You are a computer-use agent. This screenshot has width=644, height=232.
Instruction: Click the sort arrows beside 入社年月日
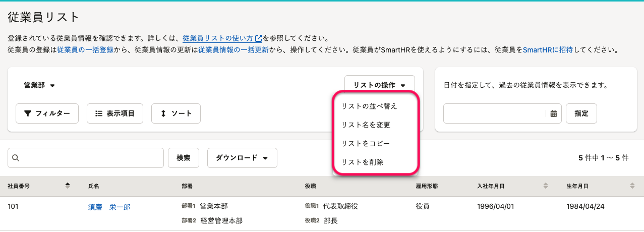click(545, 186)
